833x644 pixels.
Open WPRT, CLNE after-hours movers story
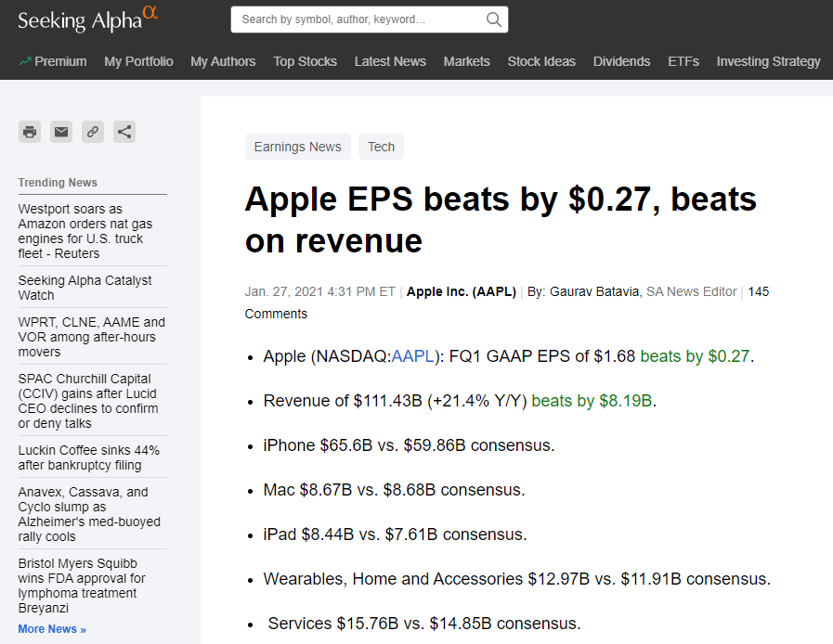(91, 337)
